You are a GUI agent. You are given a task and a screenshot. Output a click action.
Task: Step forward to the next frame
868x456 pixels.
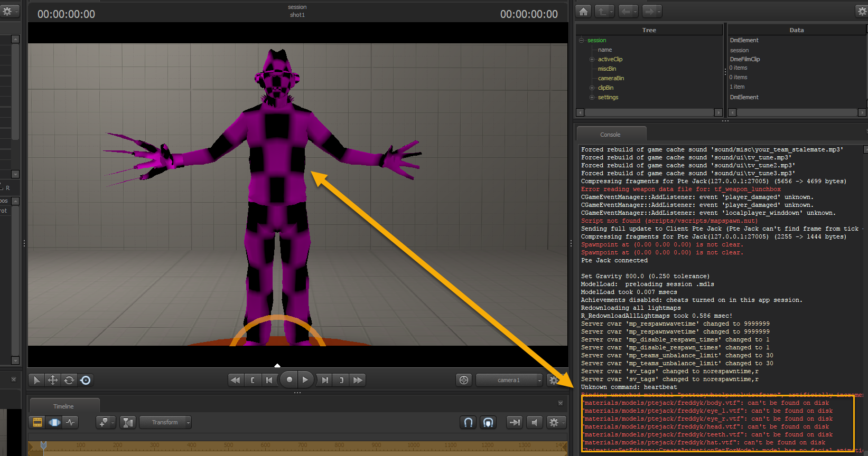point(325,380)
